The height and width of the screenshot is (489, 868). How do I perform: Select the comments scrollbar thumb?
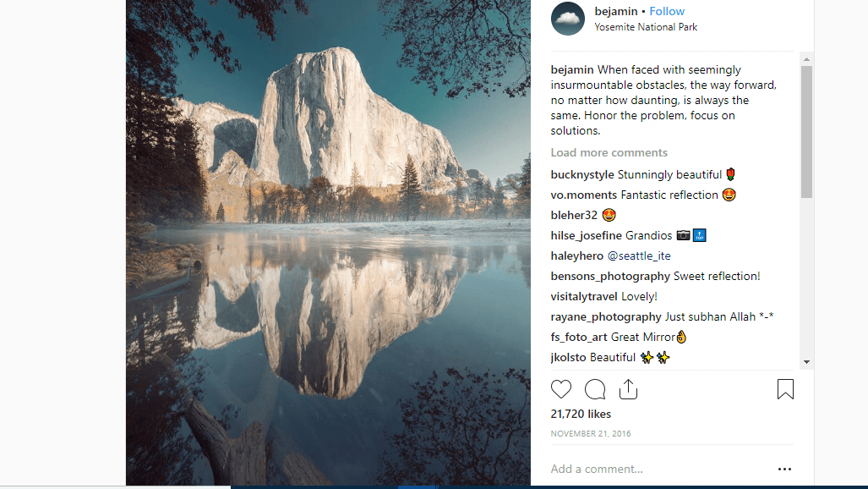click(x=806, y=132)
